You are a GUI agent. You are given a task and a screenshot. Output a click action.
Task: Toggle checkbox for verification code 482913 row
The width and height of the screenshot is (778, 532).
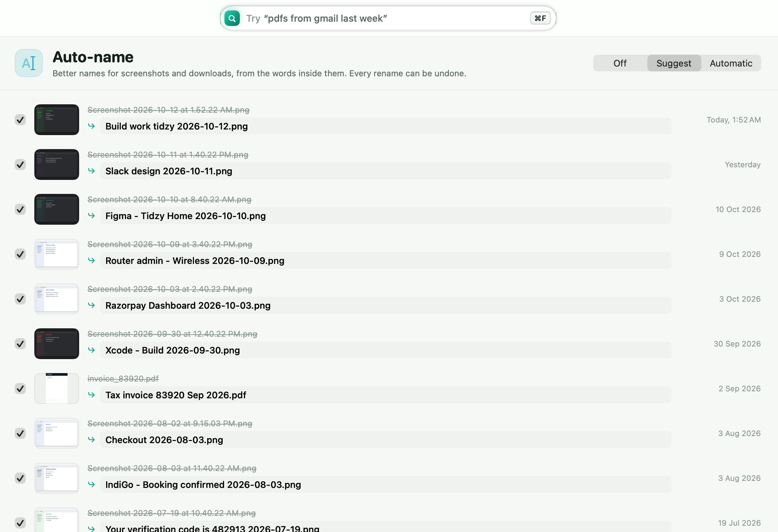(20, 523)
